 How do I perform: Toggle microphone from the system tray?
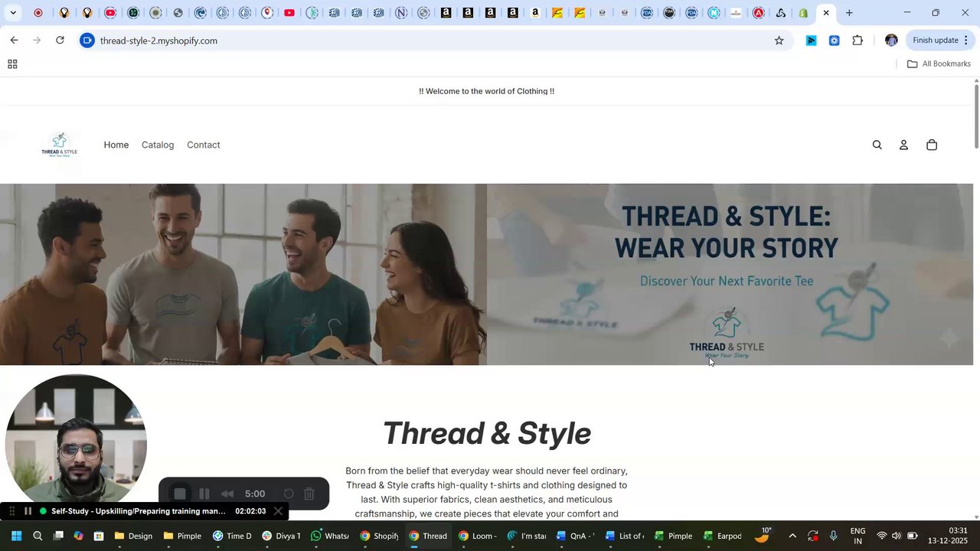[x=834, y=536]
